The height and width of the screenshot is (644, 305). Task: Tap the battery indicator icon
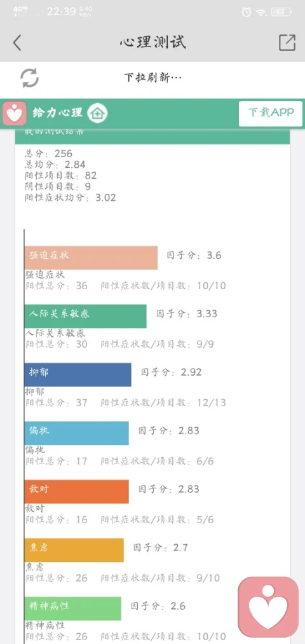pos(282,12)
